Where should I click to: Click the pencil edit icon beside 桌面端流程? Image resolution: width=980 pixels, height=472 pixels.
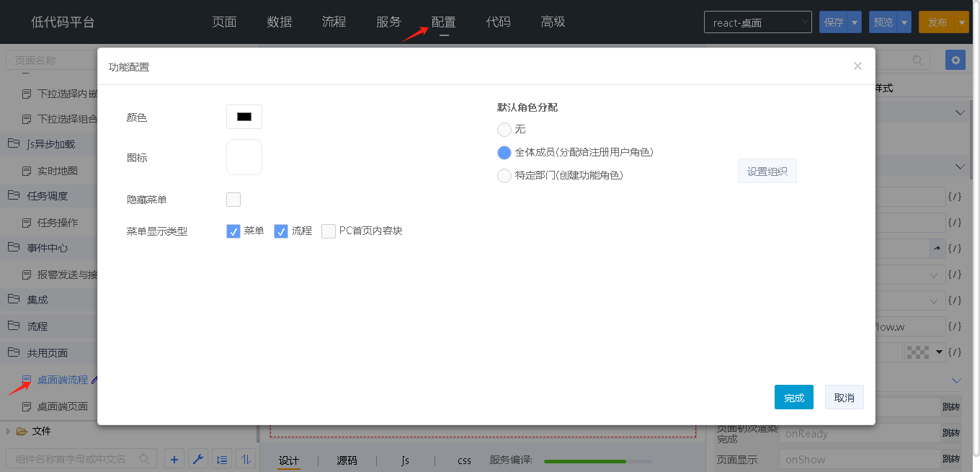coord(94,379)
